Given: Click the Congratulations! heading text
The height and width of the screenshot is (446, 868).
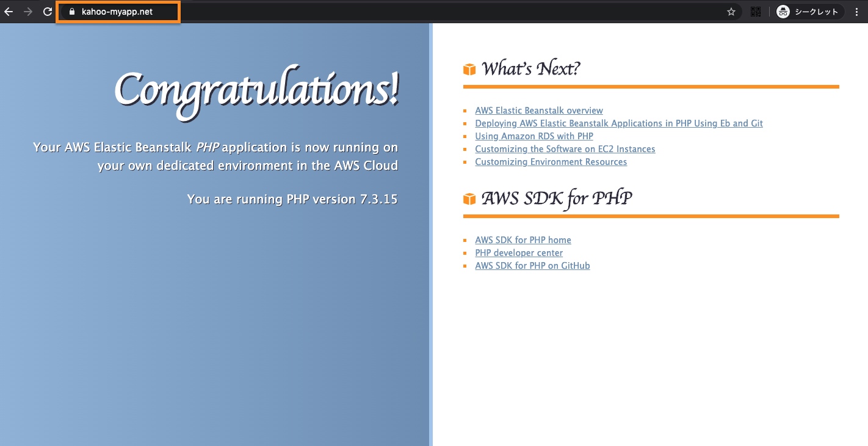Looking at the screenshot, I should point(256,91).
